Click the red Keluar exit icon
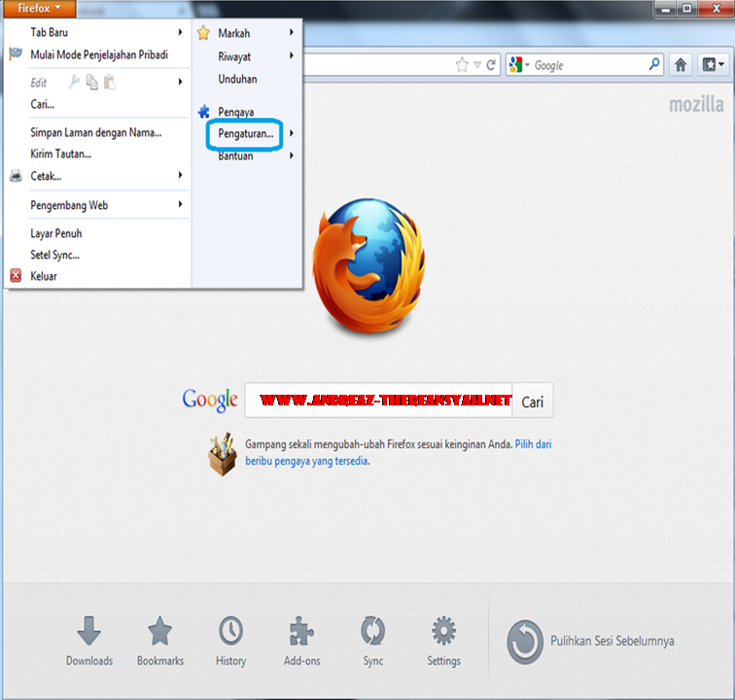The width and height of the screenshot is (735, 700). pyautogui.click(x=16, y=275)
